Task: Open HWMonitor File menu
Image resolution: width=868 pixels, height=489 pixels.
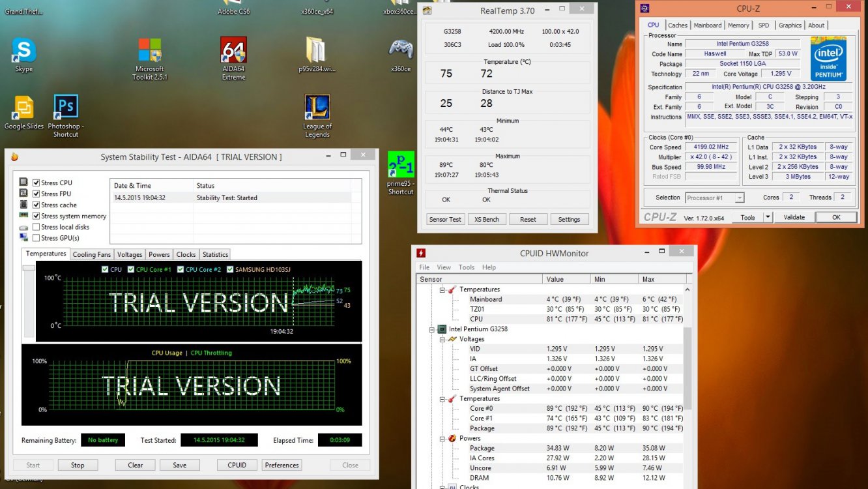Action: tap(424, 267)
